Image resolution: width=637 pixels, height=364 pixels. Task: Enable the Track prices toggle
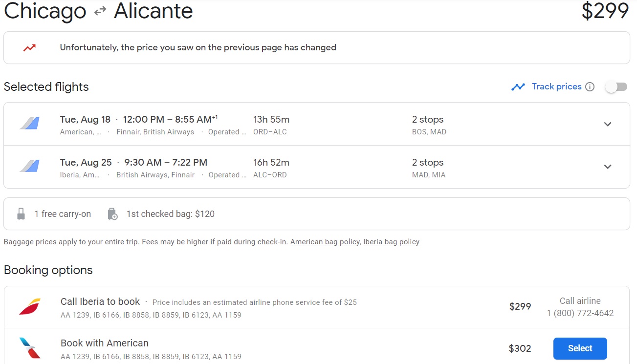point(616,87)
